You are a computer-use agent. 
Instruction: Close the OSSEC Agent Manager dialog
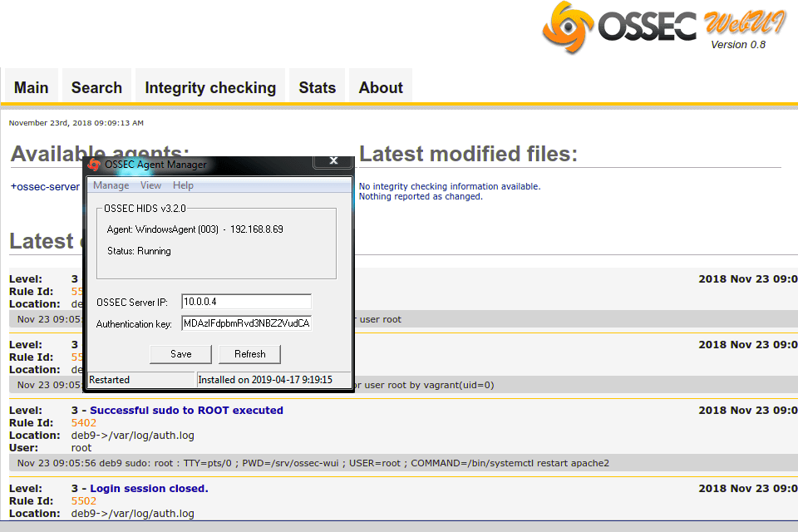coord(333,161)
